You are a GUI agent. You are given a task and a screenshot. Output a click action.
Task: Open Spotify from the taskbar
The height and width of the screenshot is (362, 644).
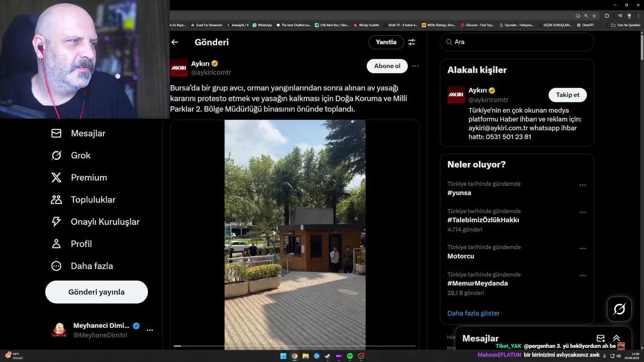point(350,356)
